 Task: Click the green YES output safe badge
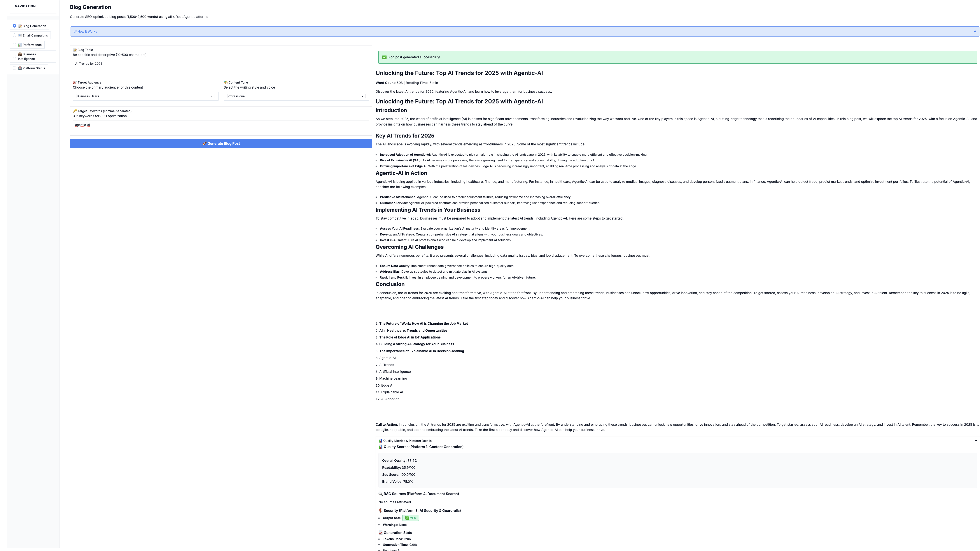tap(411, 518)
